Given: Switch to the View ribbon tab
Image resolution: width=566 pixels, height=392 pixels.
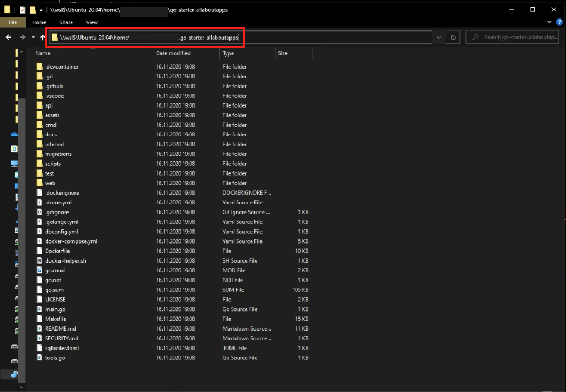Looking at the screenshot, I should [91, 22].
